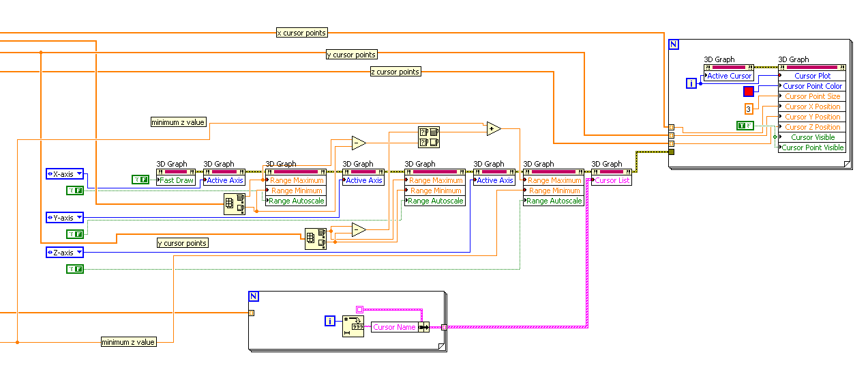Click the z cursor points wire label
This screenshot has width=868, height=368.
click(x=395, y=72)
